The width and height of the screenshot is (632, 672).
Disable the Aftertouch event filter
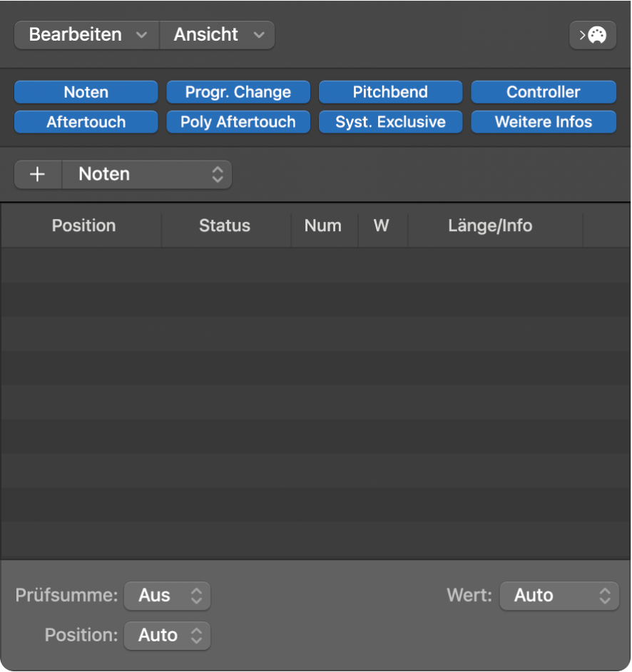tap(86, 122)
